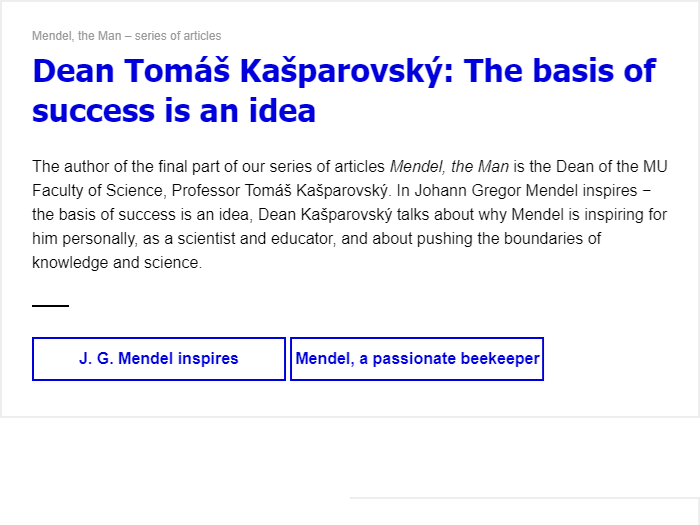Click the "success is an idea" headline line
700x525 pixels.
174,110
